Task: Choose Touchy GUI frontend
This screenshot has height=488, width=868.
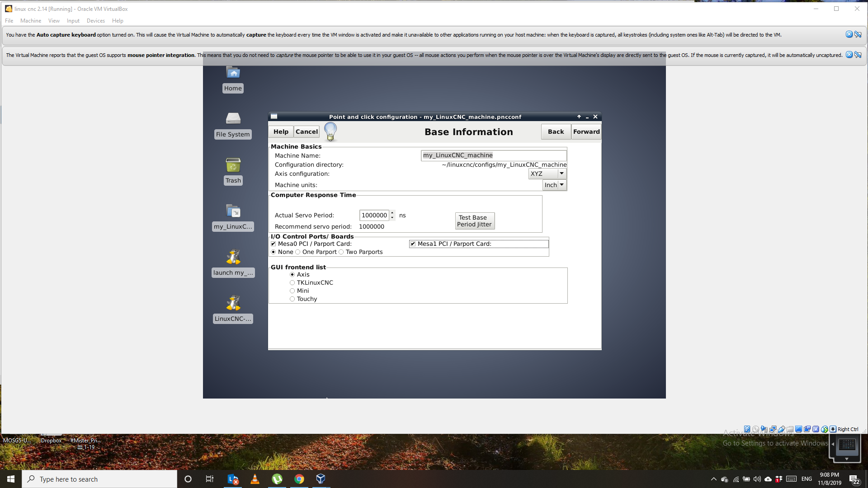Action: pos(292,299)
